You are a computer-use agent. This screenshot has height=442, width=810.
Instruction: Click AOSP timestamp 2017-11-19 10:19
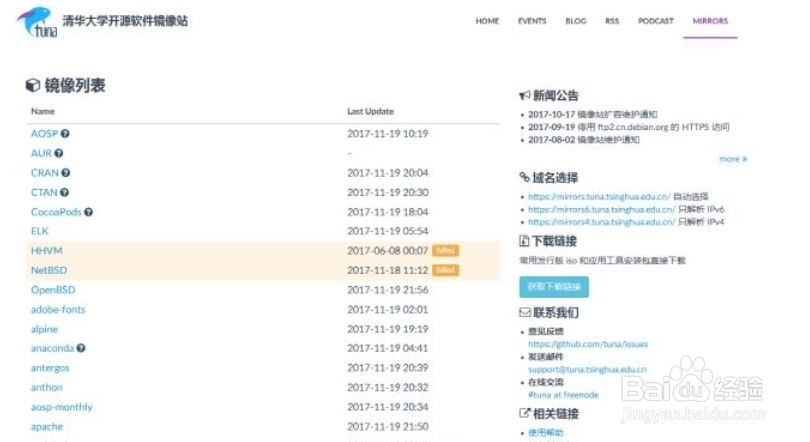(x=387, y=134)
